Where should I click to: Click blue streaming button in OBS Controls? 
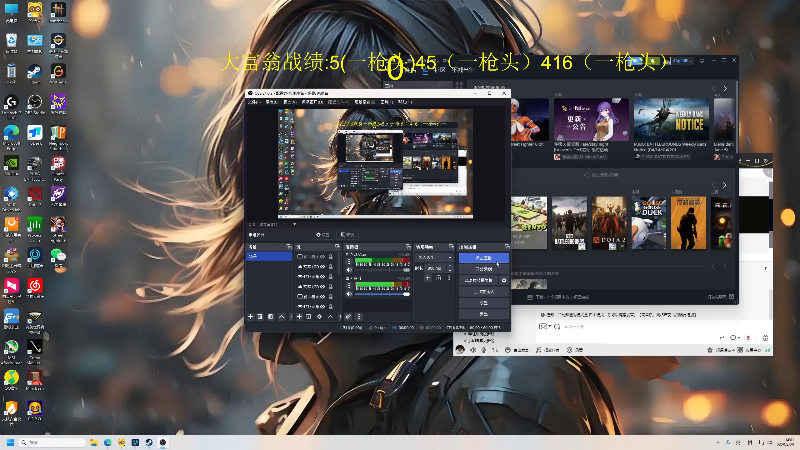484,258
